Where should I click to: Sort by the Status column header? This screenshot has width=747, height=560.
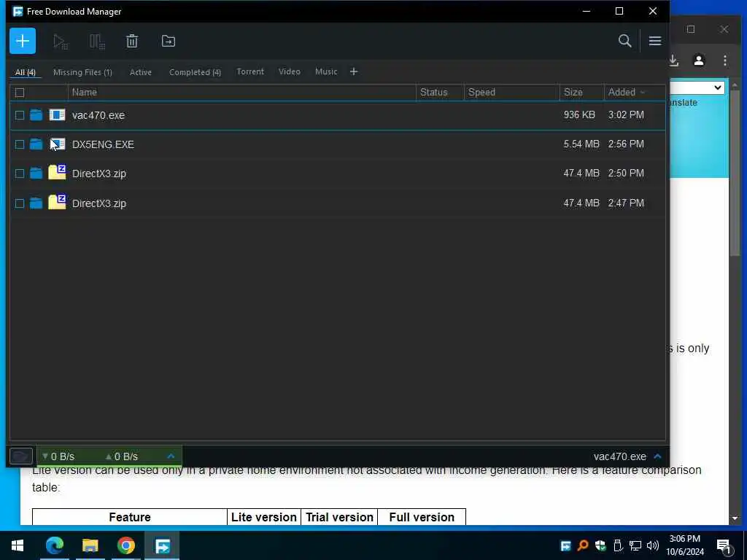point(440,93)
